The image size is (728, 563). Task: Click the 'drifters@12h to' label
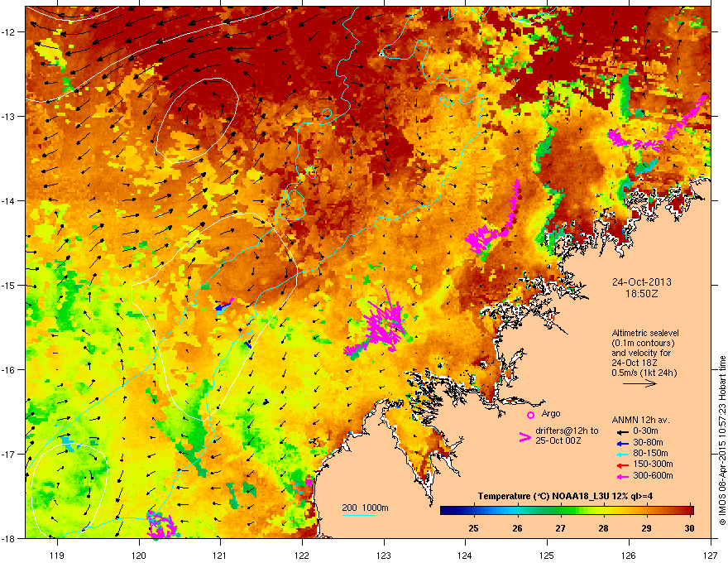[x=567, y=431]
